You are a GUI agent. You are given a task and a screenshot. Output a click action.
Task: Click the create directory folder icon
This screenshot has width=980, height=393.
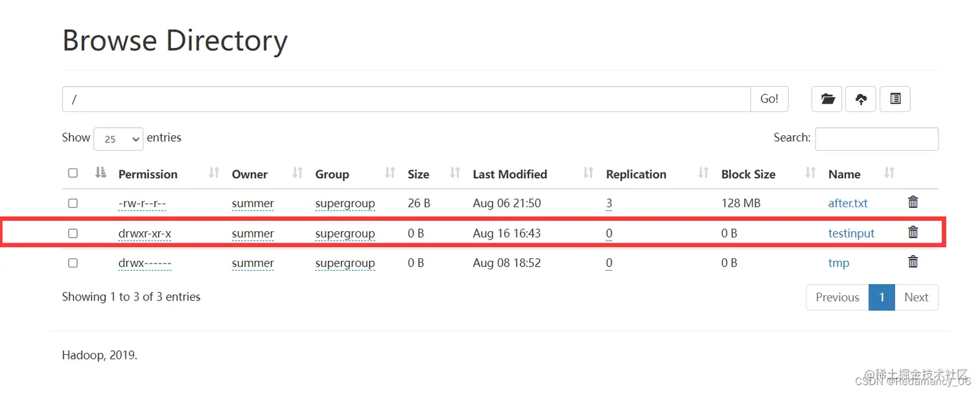tap(826, 99)
